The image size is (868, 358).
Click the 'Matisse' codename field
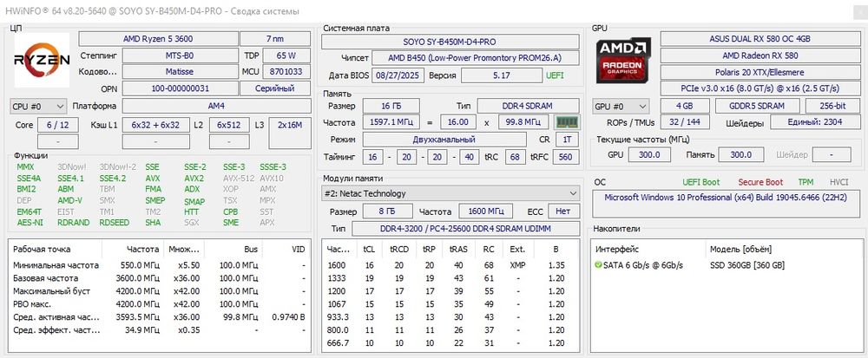tap(180, 72)
